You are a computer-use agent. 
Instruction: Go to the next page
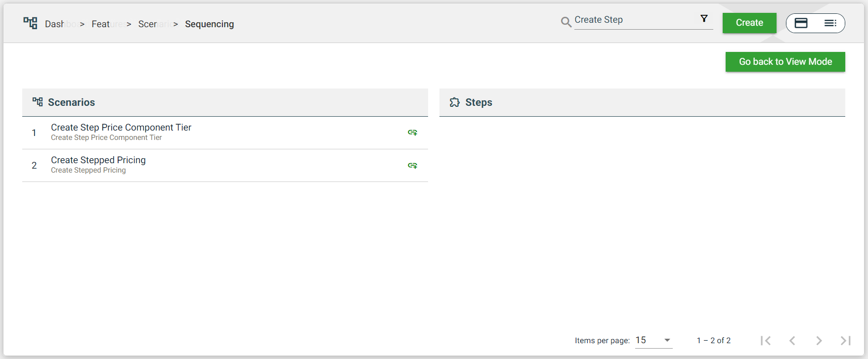click(x=819, y=340)
